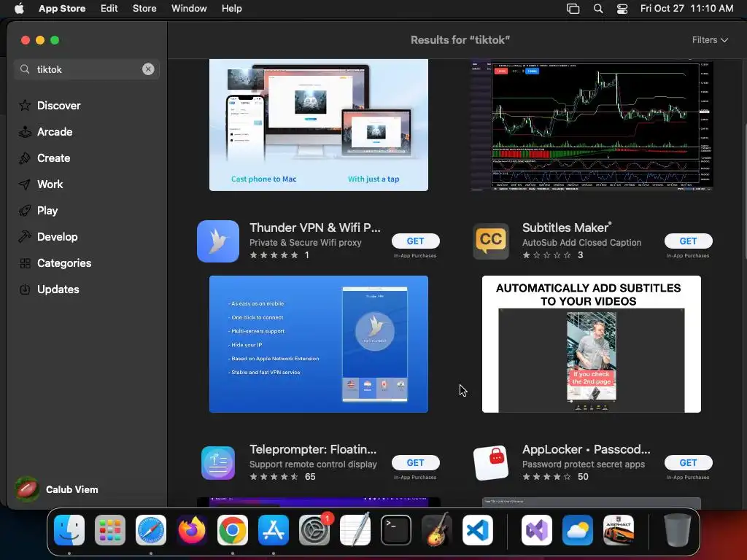Screen dimensions: 747x560
Task: Click the Stage Manager menu bar icon
Action: coord(573,8)
